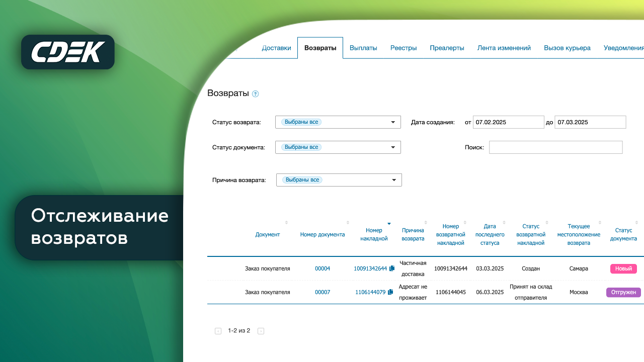This screenshot has height=362, width=644.
Task: Open the Выплаты tab
Action: (x=363, y=48)
